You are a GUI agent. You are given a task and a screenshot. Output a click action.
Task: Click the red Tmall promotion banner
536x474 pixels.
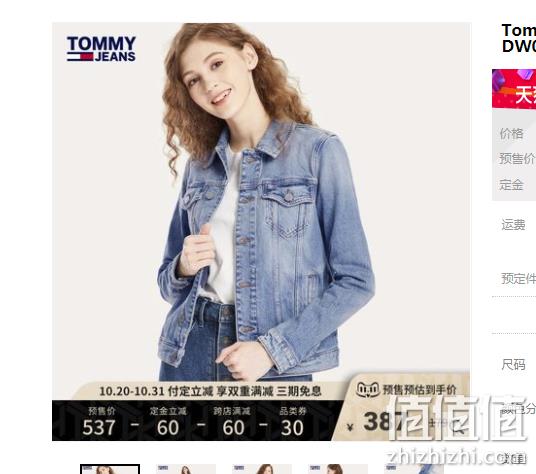tap(514, 89)
